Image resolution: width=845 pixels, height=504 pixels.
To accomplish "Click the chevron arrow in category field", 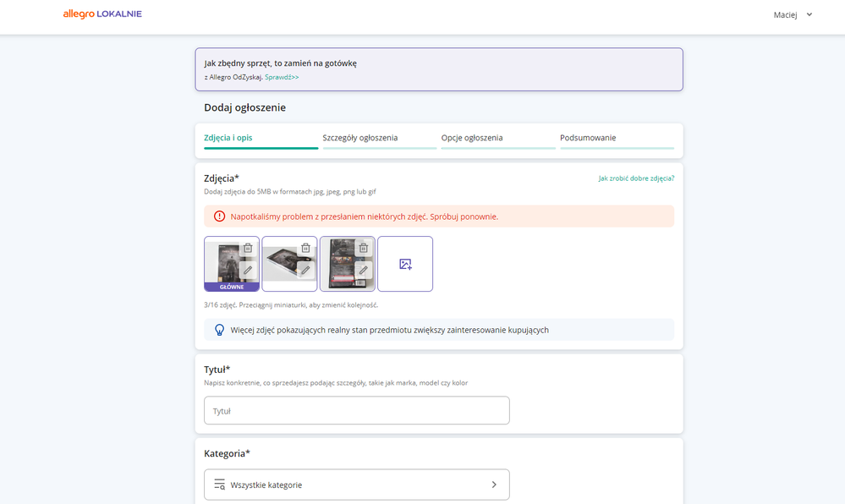I will (494, 485).
